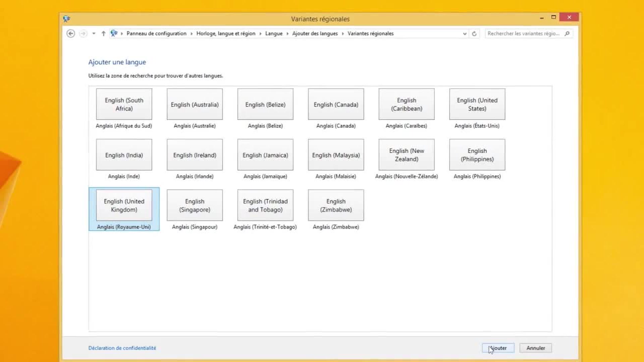This screenshot has width=644, height=362.
Task: Open the recent locations dropdown arrow
Action: (x=94, y=34)
